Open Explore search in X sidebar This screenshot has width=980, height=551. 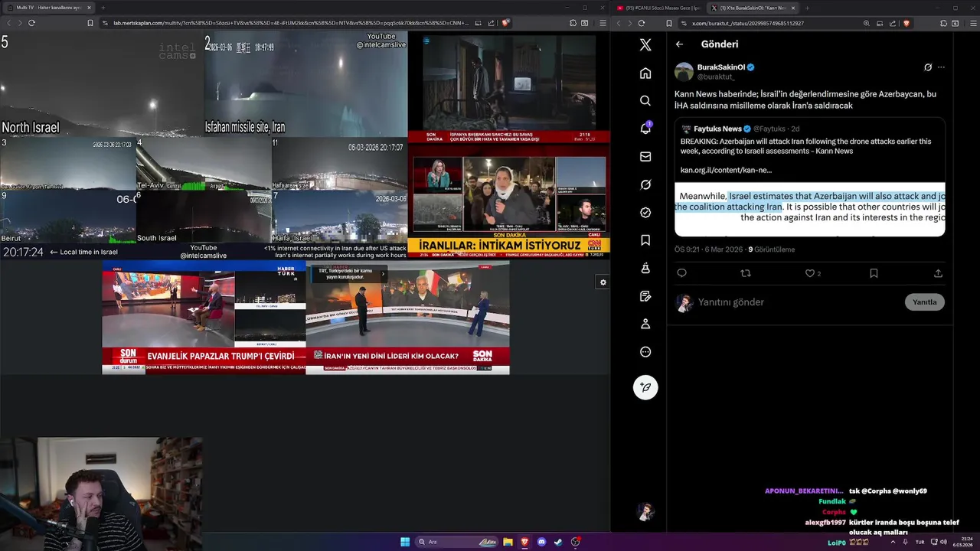pos(645,100)
